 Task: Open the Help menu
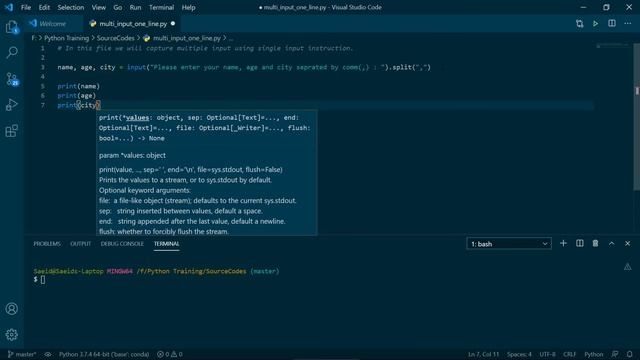(x=188, y=7)
